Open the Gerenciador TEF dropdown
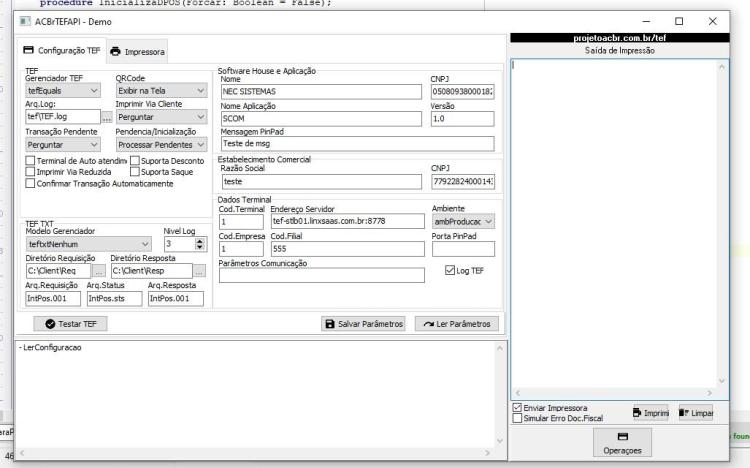Image resolution: width=750 pixels, height=468 pixels. coord(63,90)
